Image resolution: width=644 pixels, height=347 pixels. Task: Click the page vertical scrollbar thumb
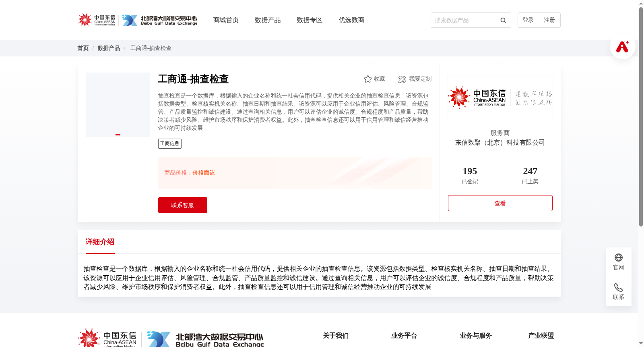click(641, 117)
